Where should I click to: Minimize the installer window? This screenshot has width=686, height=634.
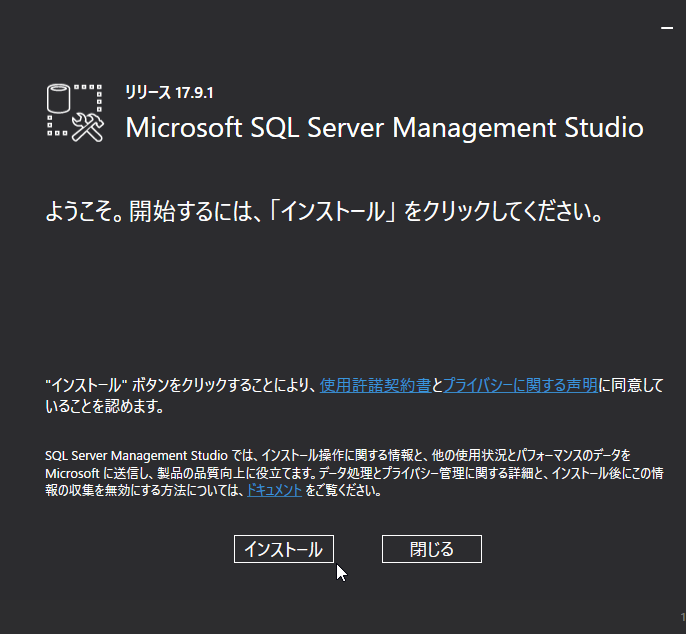coord(667,30)
